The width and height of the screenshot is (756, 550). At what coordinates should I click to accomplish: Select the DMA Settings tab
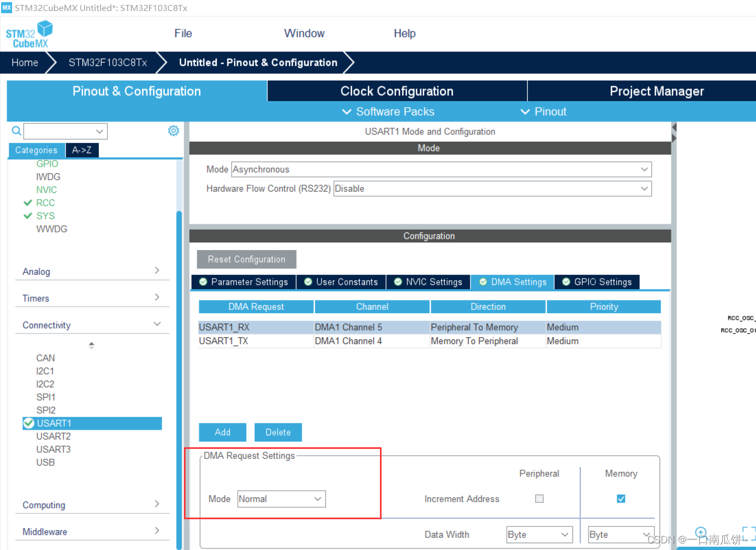(513, 282)
